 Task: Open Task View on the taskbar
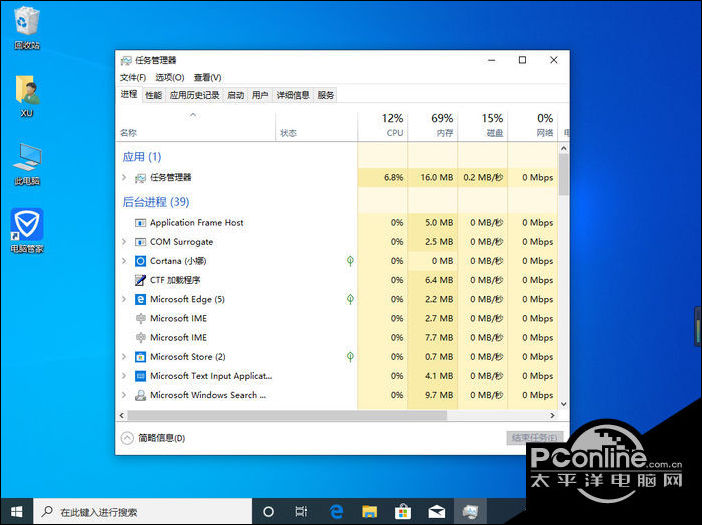pyautogui.click(x=301, y=512)
